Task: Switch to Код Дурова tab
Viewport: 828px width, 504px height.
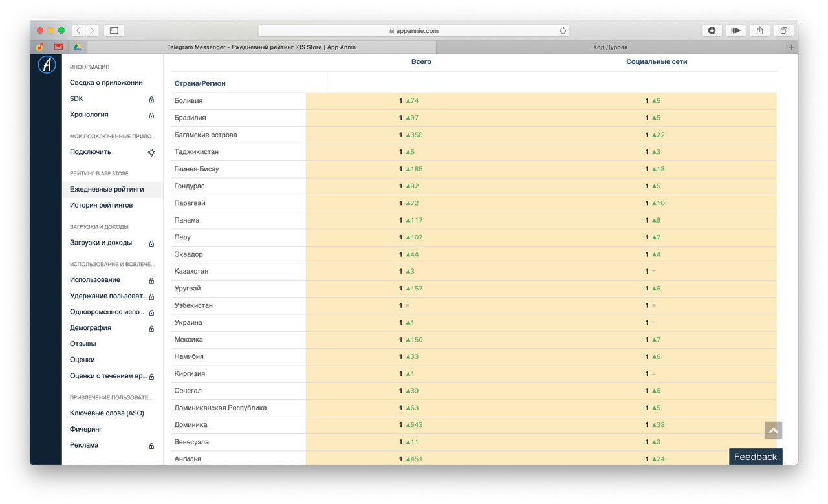Action: (610, 47)
